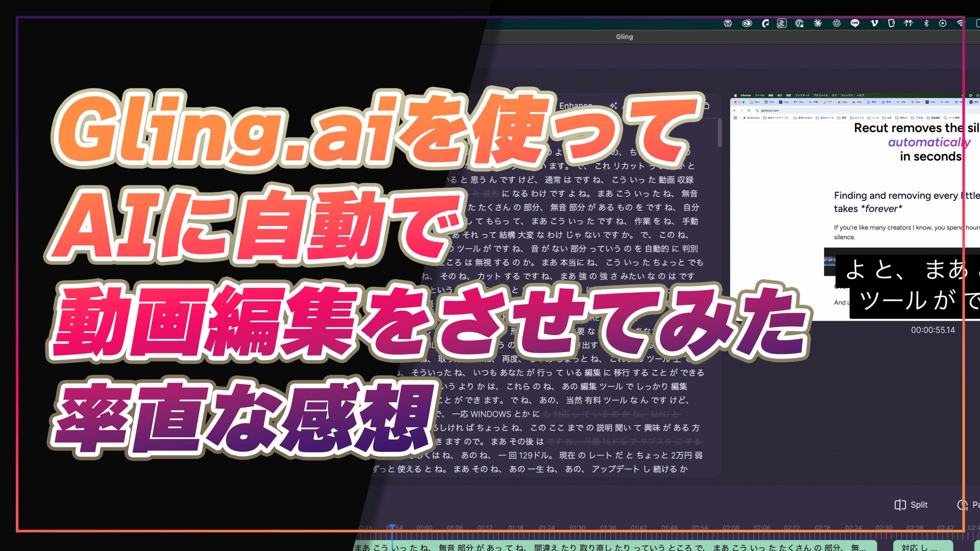Open the ChatGPT icon in the menu bar

click(836, 24)
